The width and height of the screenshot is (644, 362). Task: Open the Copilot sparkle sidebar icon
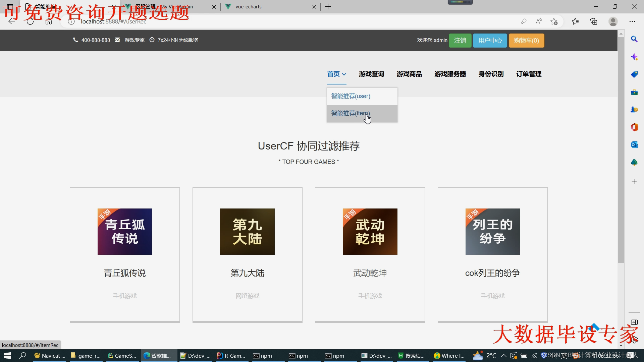click(x=634, y=57)
